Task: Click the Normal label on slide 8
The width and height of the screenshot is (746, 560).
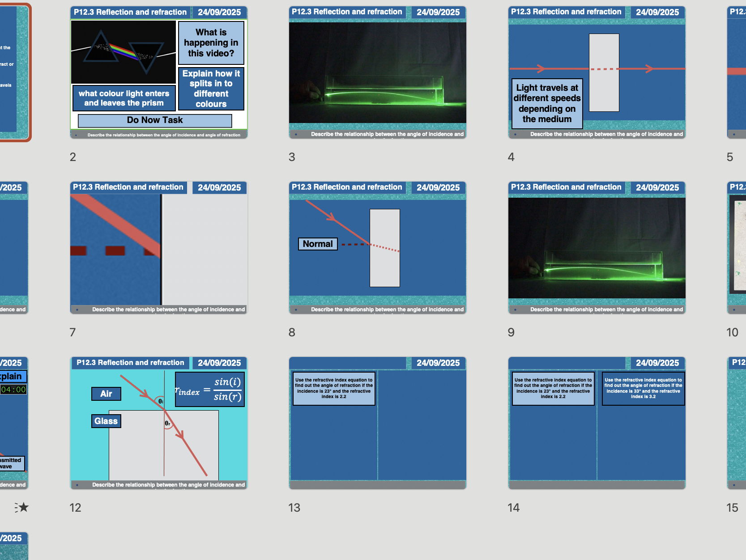Action: pyautogui.click(x=317, y=244)
